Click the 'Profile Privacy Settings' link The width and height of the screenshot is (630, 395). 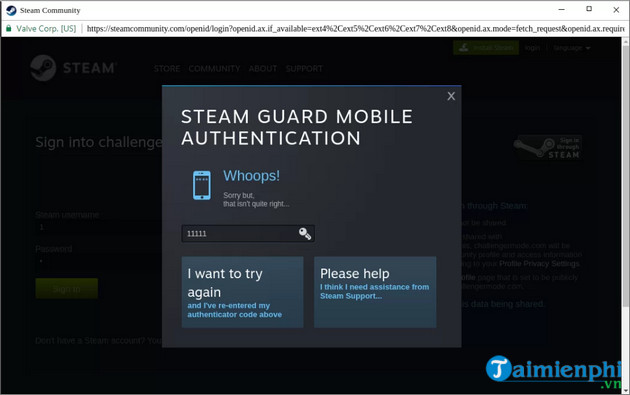pyautogui.click(x=539, y=264)
